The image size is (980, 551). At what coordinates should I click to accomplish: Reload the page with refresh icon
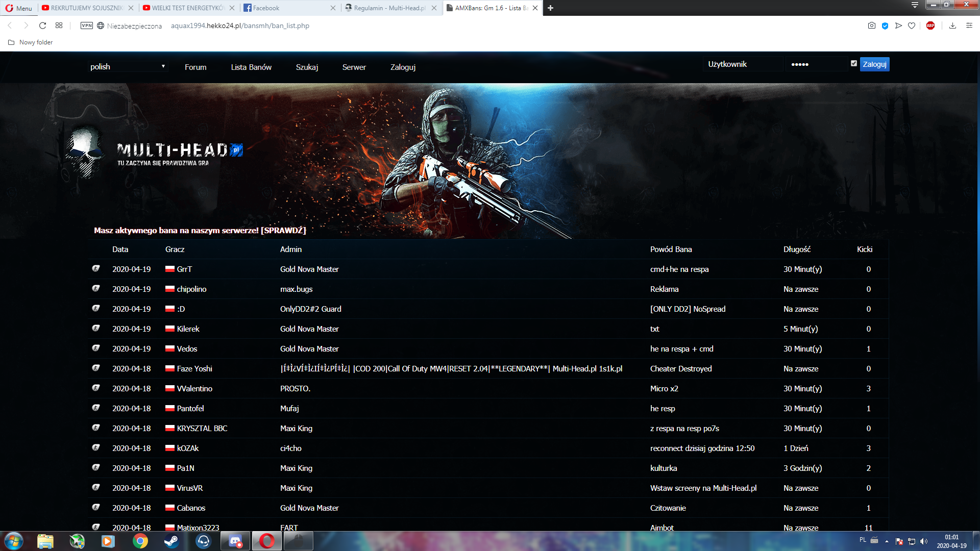pos(42,26)
